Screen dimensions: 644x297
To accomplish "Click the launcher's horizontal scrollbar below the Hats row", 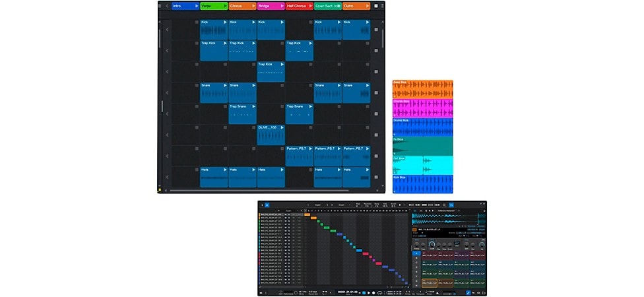I will pos(259,191).
